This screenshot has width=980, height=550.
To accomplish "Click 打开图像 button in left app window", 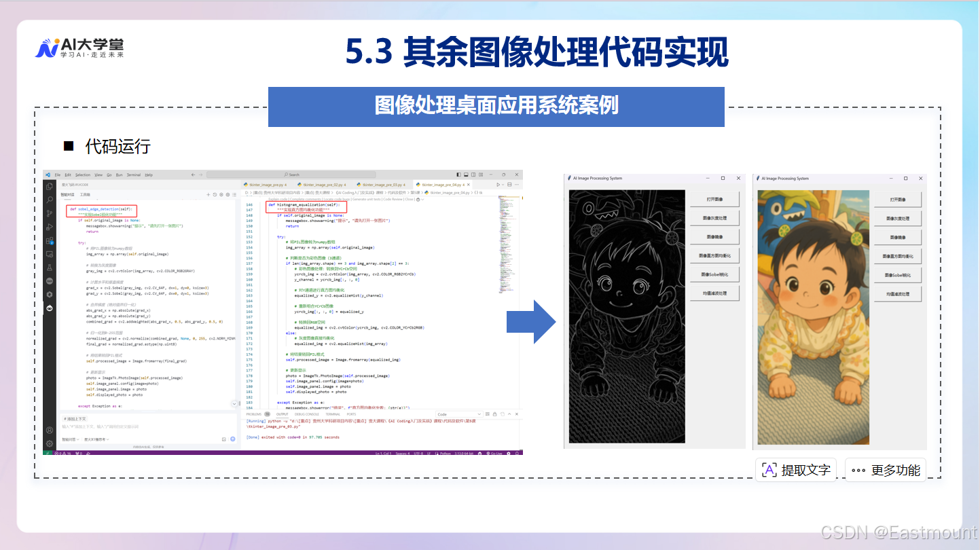I will pos(714,199).
